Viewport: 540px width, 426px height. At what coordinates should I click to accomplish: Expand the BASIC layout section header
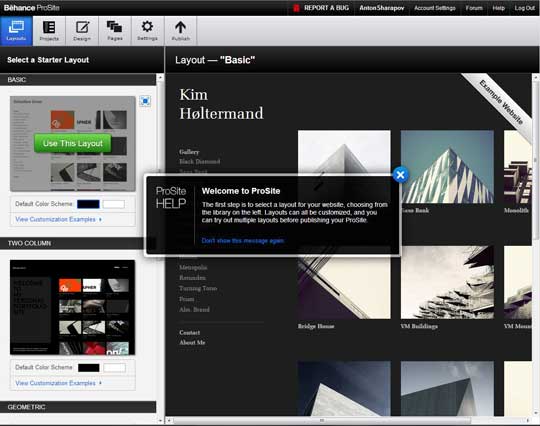click(78, 80)
